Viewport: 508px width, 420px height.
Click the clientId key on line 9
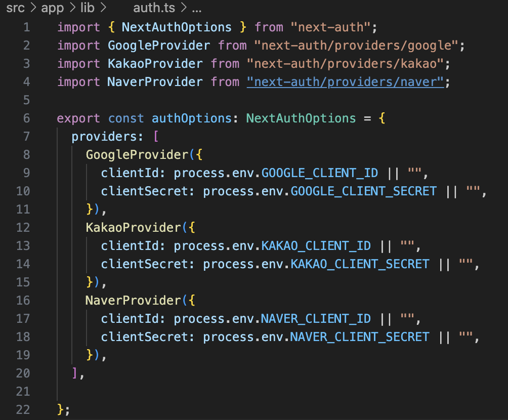(x=130, y=173)
